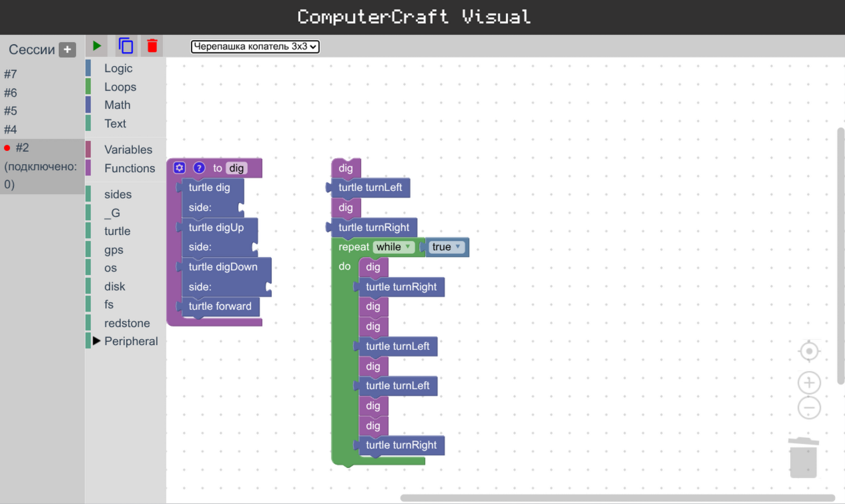Open the gear mutator on the dig function

(x=179, y=168)
